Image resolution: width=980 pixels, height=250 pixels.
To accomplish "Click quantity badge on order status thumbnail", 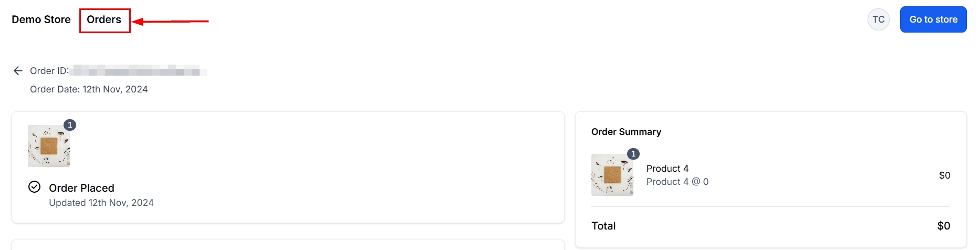I will (x=70, y=125).
